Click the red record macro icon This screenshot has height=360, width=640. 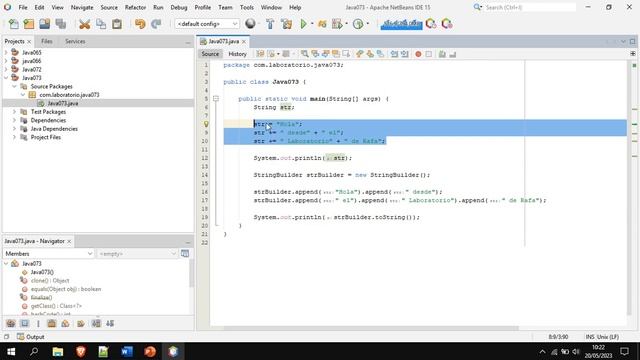418,54
